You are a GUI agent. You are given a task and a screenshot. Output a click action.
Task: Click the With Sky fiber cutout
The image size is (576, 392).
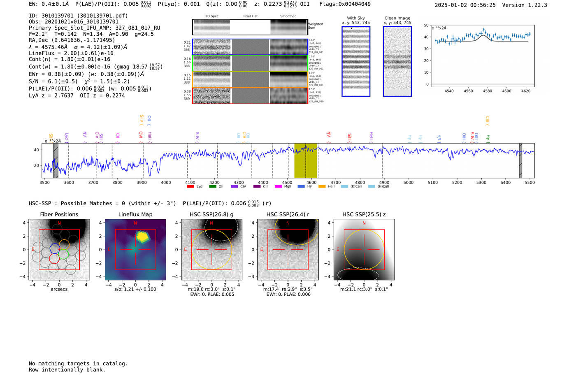[x=356, y=61]
